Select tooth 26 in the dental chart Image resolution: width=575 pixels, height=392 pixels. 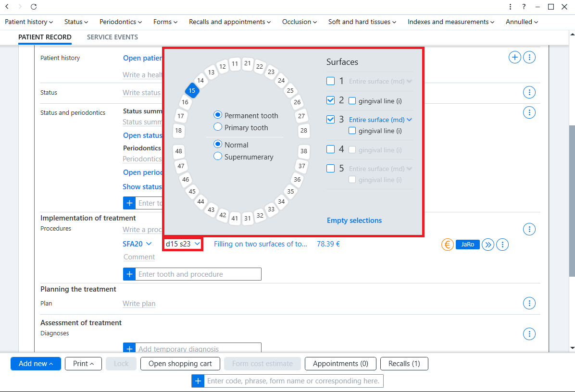tap(297, 102)
